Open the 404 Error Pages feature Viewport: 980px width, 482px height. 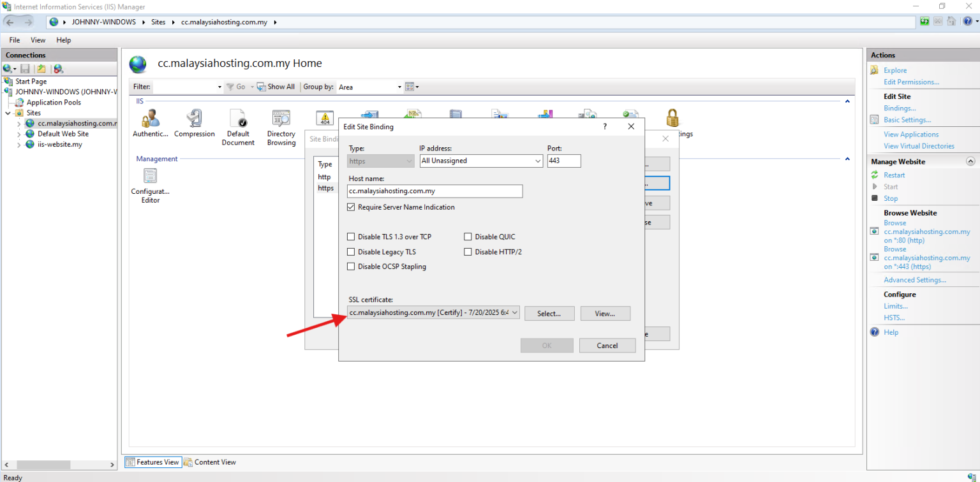point(323,118)
